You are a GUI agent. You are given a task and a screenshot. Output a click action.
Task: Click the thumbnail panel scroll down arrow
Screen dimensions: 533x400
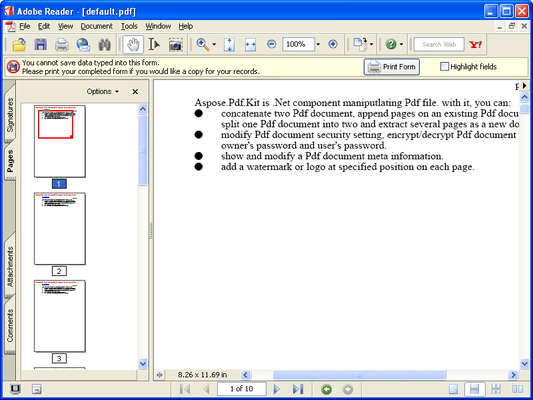tap(143, 364)
